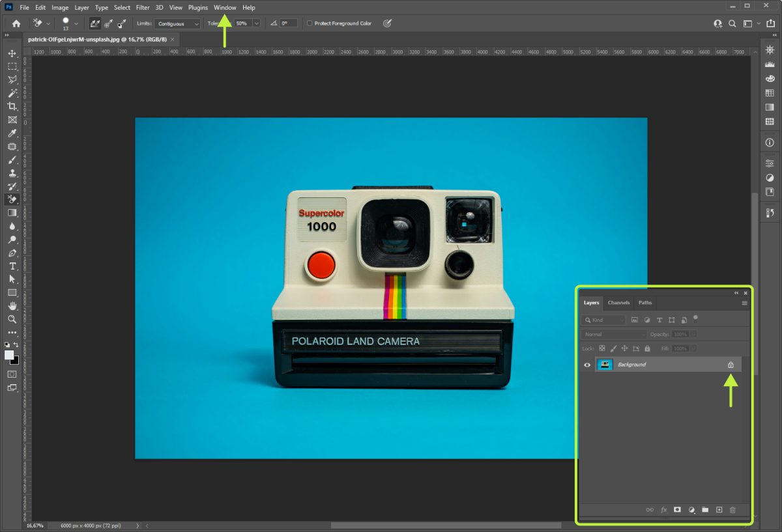This screenshot has height=532, width=782.
Task: Choose Sampling: Background Swatch option
Action: [x=122, y=23]
